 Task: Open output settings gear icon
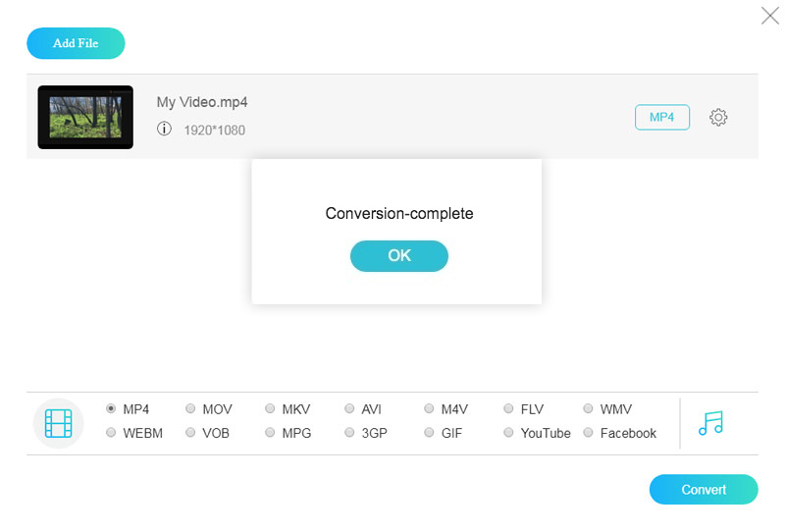(x=718, y=118)
